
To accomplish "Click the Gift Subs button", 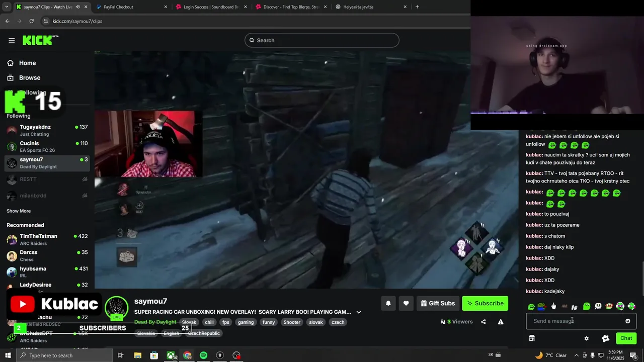I will click(438, 303).
